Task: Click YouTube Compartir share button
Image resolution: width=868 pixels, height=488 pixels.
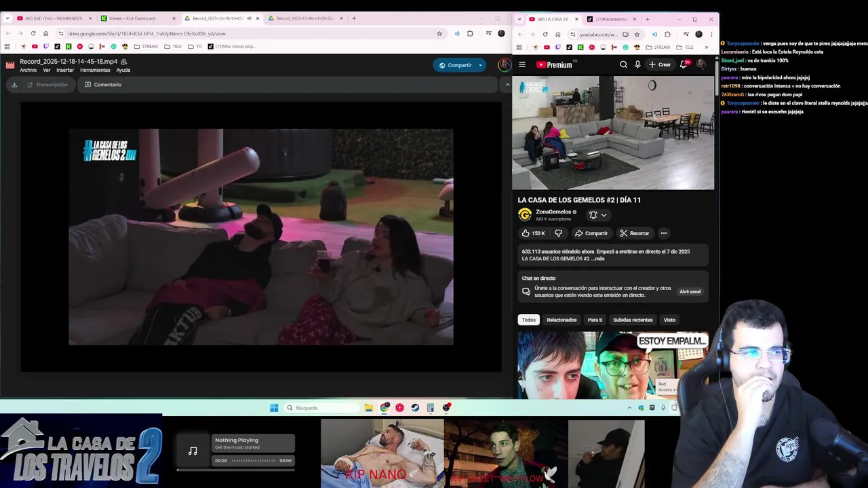Action: pyautogui.click(x=591, y=233)
